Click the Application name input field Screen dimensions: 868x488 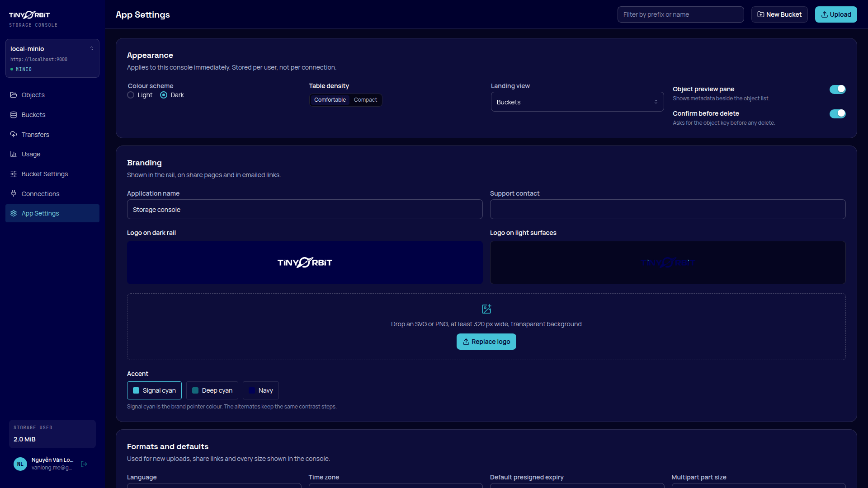(305, 210)
